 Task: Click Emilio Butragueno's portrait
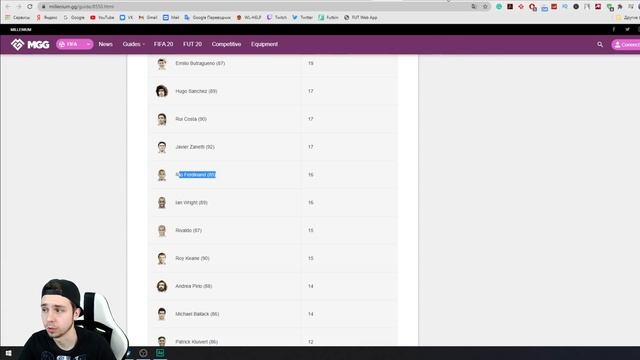(162, 63)
